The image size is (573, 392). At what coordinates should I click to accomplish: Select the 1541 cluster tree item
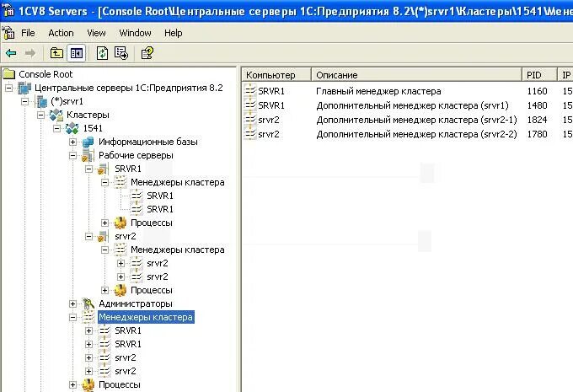(93, 128)
